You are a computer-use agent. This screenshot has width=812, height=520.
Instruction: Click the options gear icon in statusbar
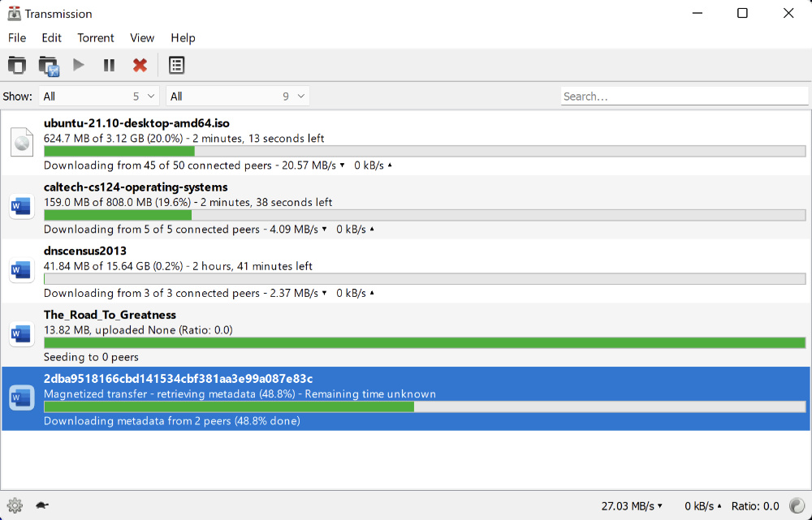[x=15, y=504]
